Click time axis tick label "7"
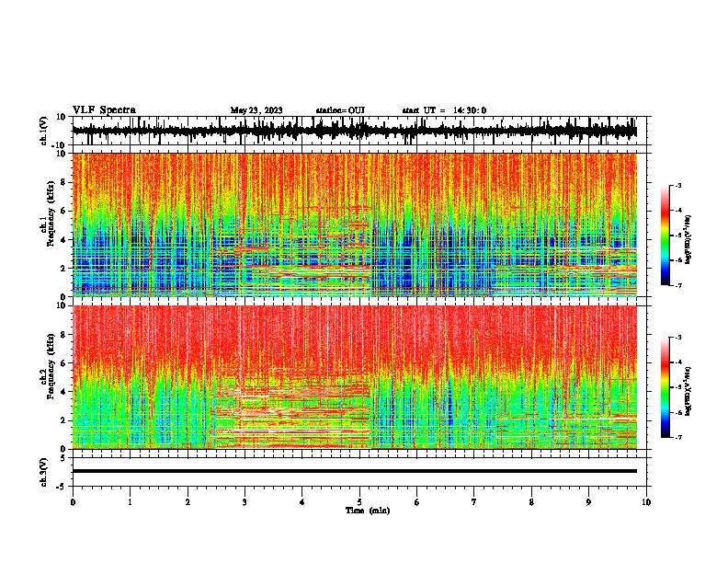This screenshot has width=728, height=563. click(x=474, y=502)
